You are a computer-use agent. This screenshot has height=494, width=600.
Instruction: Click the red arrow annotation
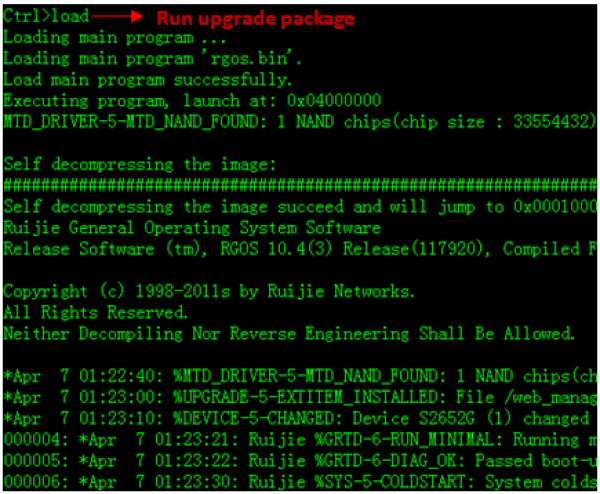coord(117,16)
